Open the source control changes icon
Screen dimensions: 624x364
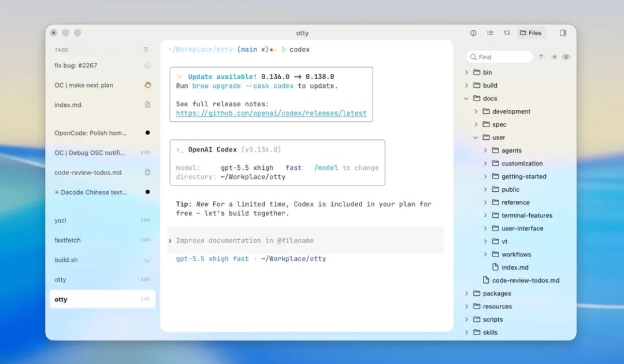coord(507,33)
